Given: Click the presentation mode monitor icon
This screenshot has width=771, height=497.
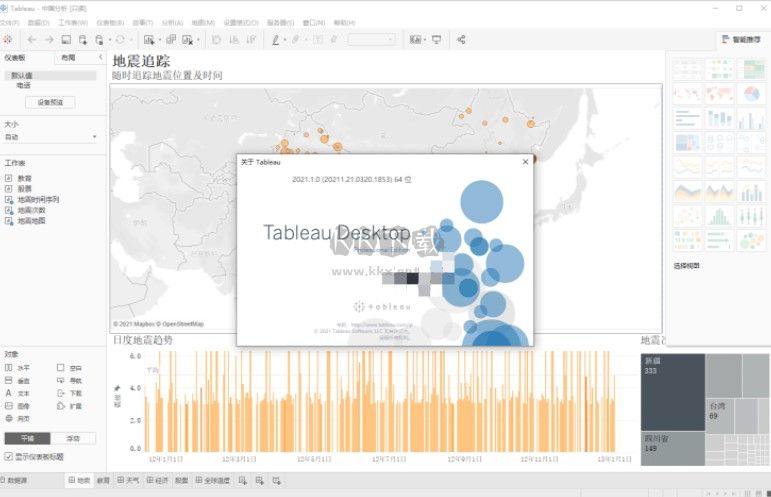Looking at the screenshot, I should click(x=437, y=39).
